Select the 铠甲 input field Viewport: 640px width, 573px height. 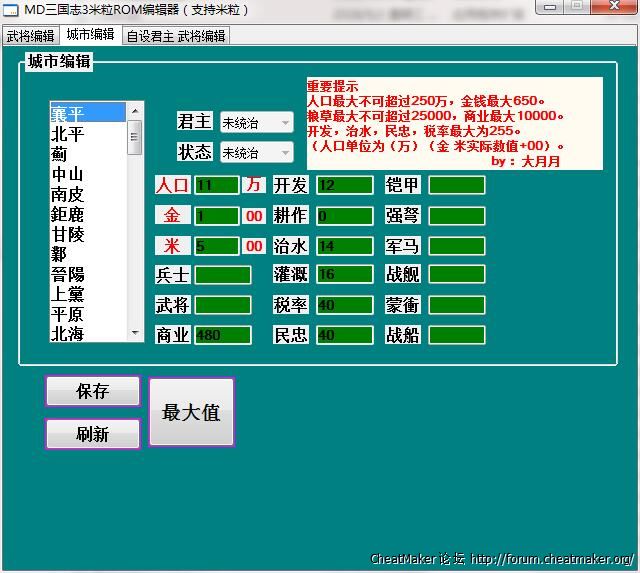pos(457,185)
